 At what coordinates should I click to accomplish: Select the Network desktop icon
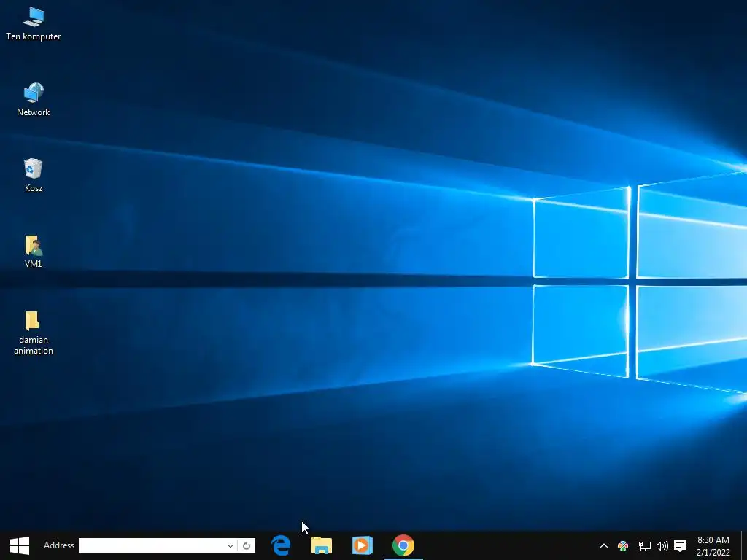[34, 99]
